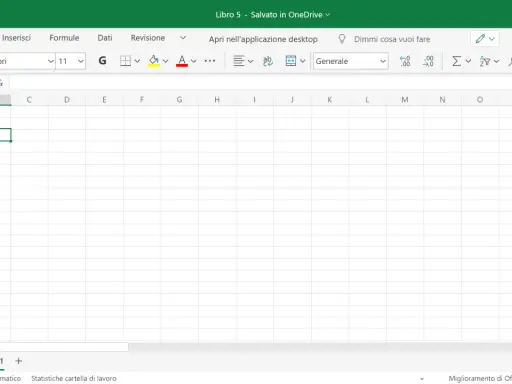
Task: Show more ribbon tabs chevron
Action: 183,38
